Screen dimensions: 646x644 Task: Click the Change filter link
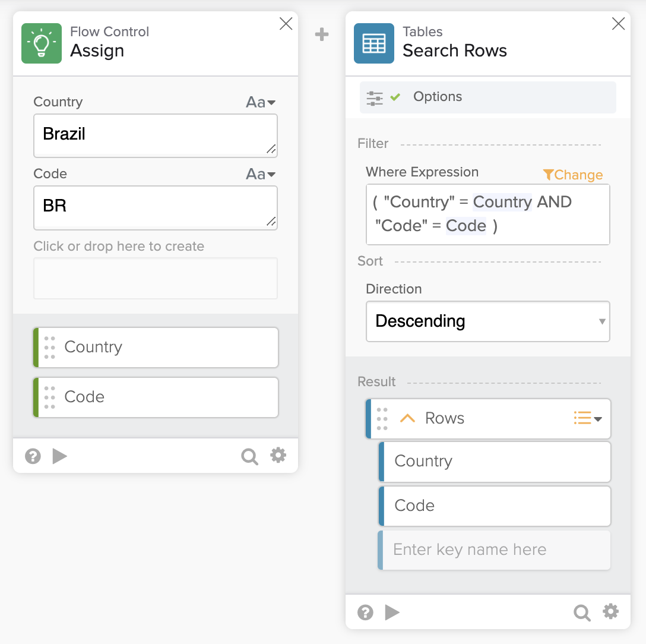point(573,175)
